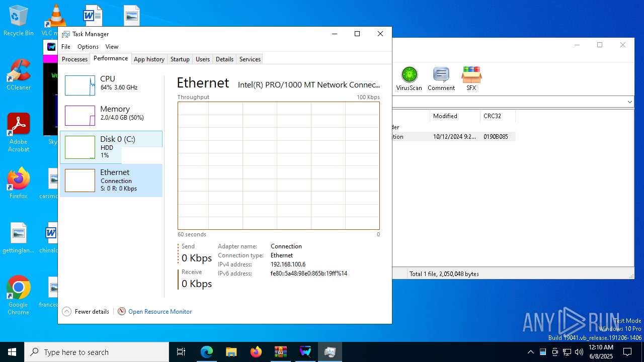Click the WinRAR status bar file total
The image size is (644, 362).
[444, 274]
